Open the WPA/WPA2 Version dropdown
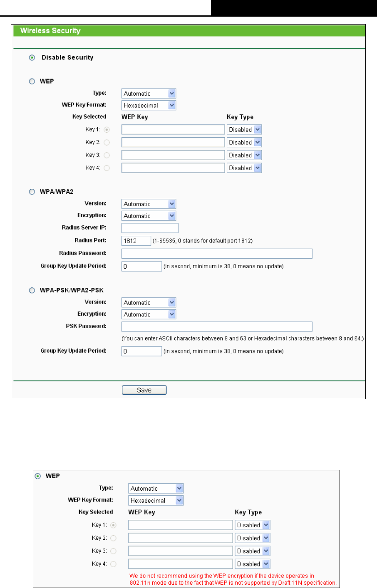This screenshot has height=588, width=377. (149, 204)
